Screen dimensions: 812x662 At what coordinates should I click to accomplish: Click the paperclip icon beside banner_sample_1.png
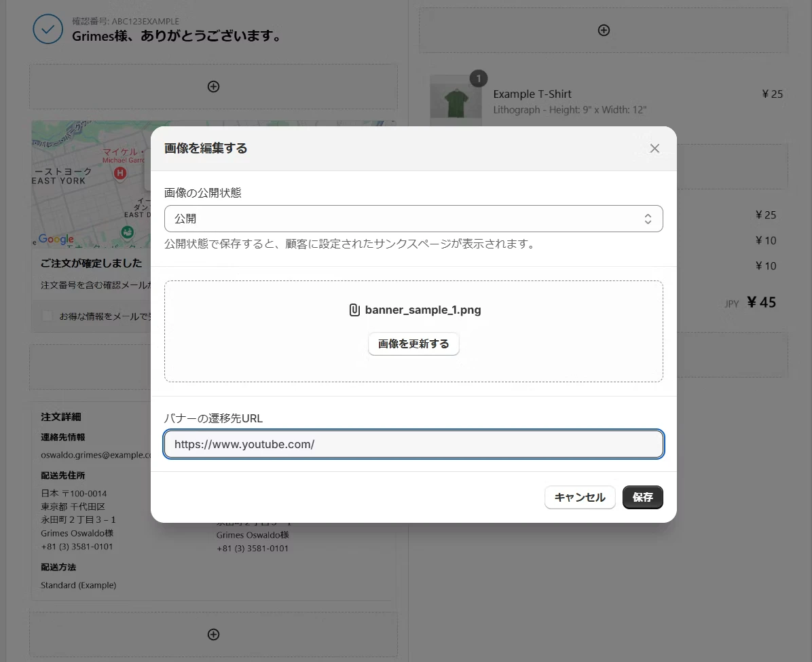[354, 310]
